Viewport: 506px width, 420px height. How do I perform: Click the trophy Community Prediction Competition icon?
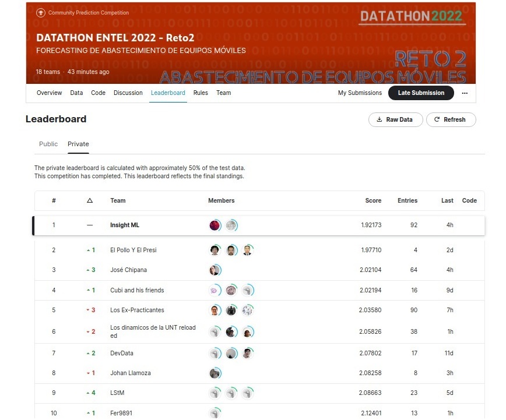(x=41, y=13)
